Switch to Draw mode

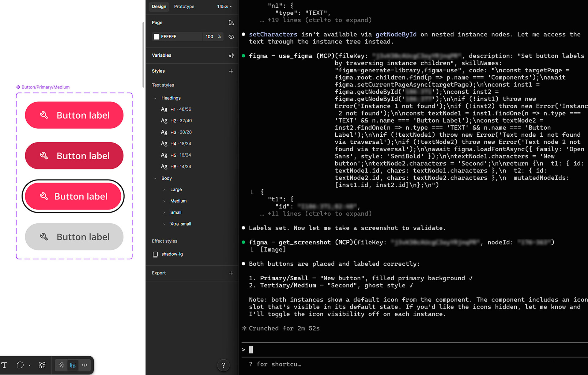coord(61,365)
